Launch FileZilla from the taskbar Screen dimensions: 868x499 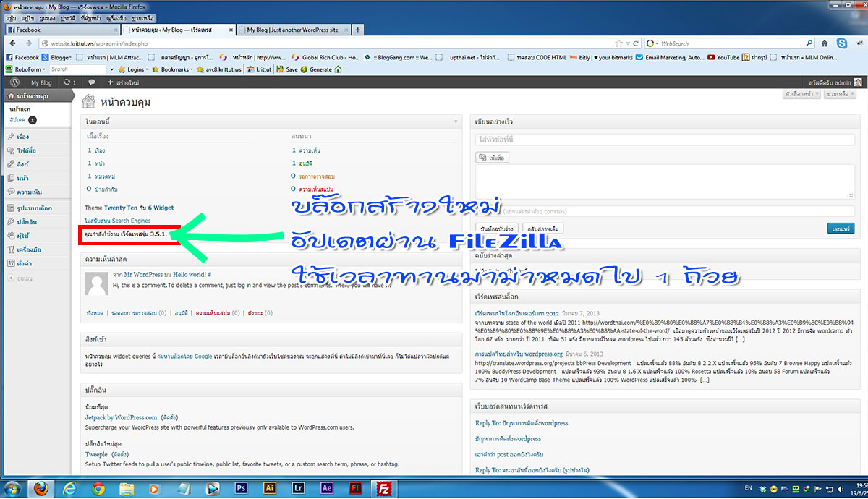pos(387,487)
